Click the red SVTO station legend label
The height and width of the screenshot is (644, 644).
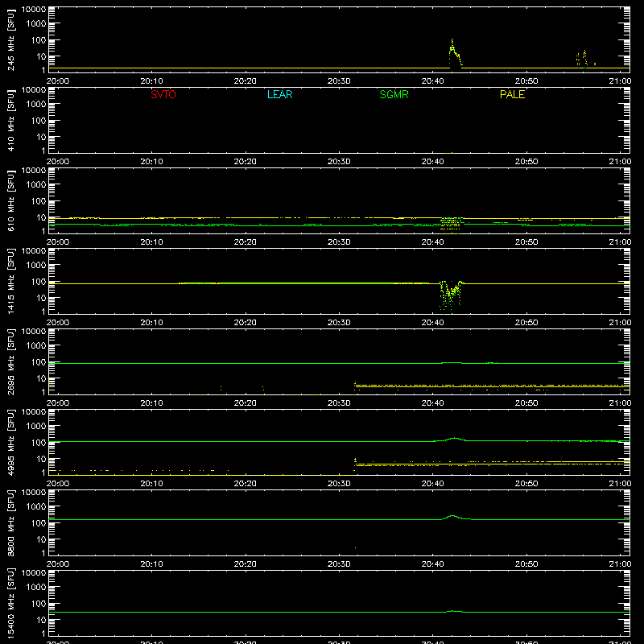(x=163, y=94)
